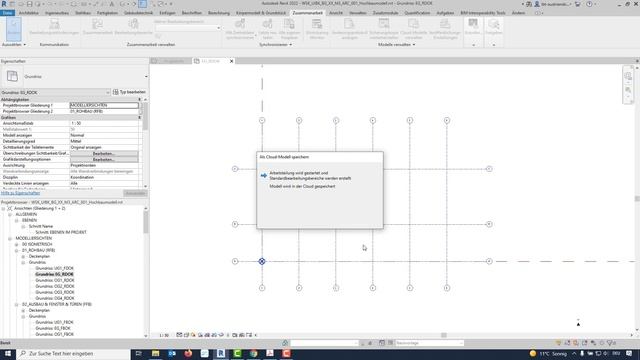Click the Letzte neu laden icon
The height and width of the screenshot is (360, 640).
pyautogui.click(x=268, y=29)
